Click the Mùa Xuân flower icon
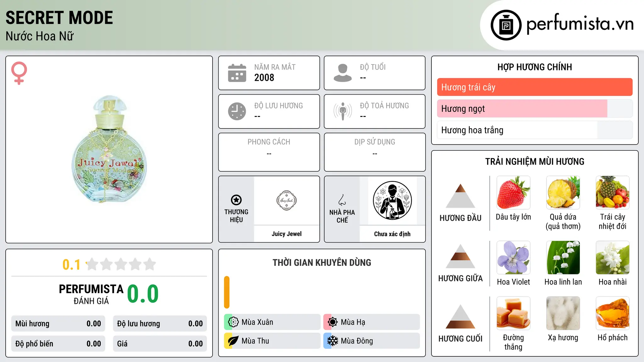Viewport: 644px width, 362px height. [x=233, y=322]
